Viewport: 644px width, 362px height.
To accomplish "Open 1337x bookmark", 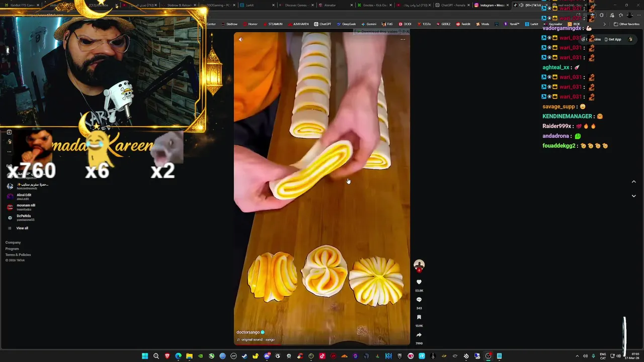I will coord(424,24).
